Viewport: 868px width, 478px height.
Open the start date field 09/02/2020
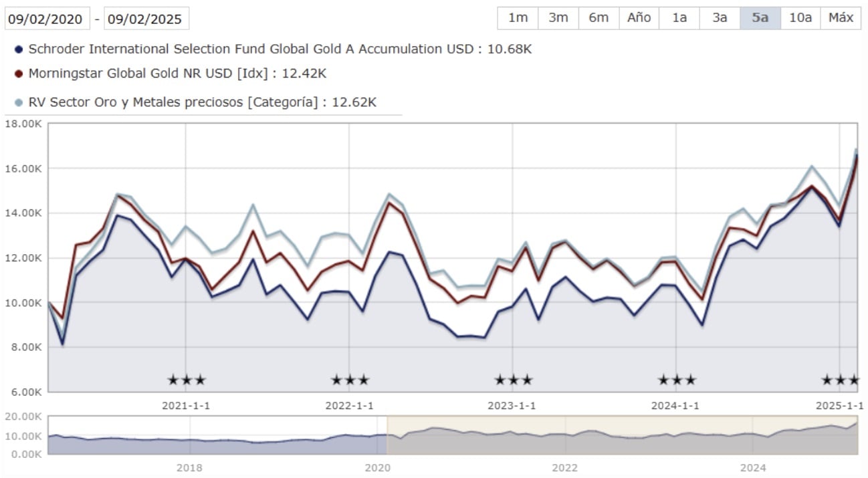point(47,18)
